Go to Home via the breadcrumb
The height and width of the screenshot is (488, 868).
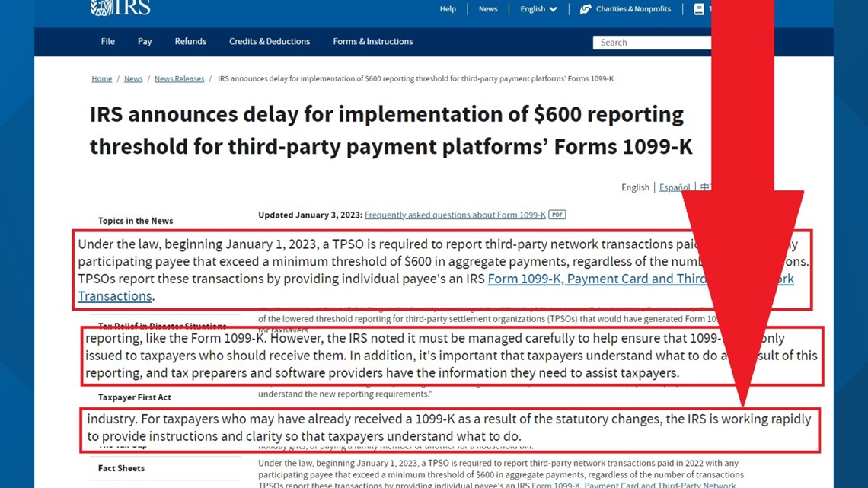pos(102,78)
